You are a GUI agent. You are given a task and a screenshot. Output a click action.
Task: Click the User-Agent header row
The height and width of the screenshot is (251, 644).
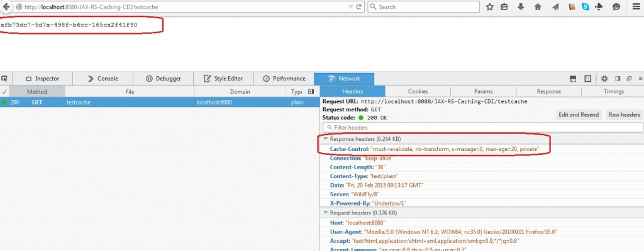click(482, 231)
